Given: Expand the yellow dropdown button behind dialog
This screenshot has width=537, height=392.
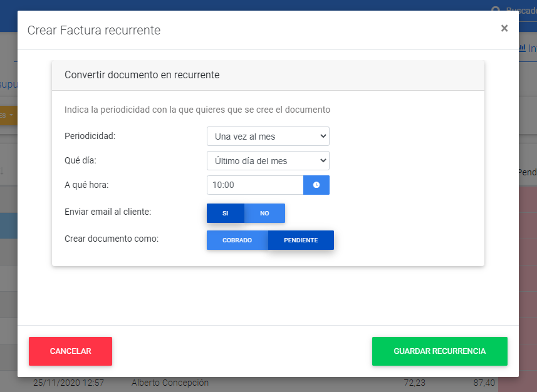Looking at the screenshot, I should tap(8, 115).
